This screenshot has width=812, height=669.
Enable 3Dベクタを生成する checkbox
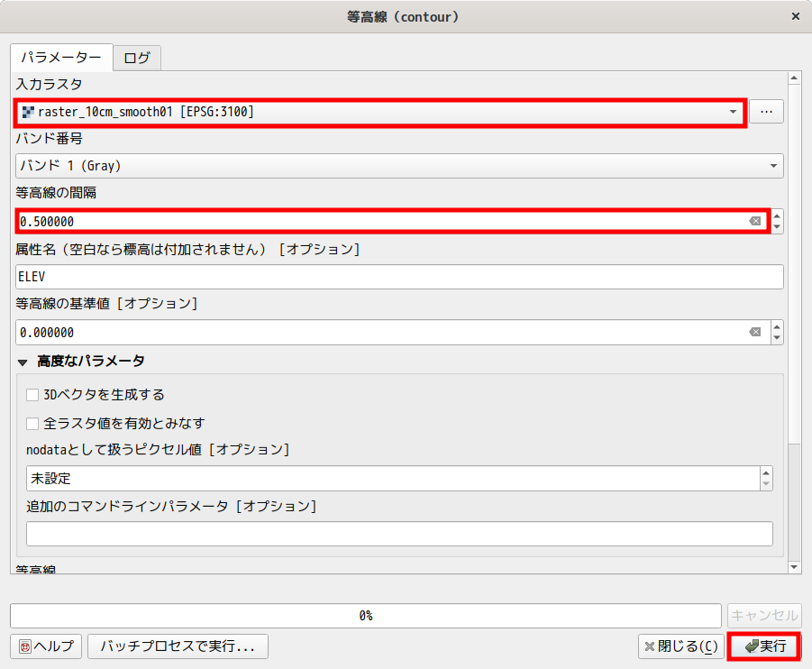32,395
